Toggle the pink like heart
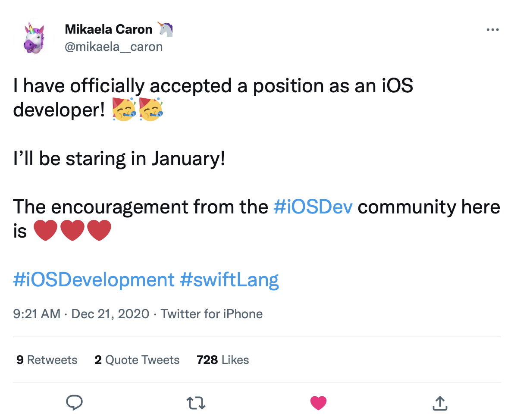Screen dimensions: 514x420 (x=318, y=403)
